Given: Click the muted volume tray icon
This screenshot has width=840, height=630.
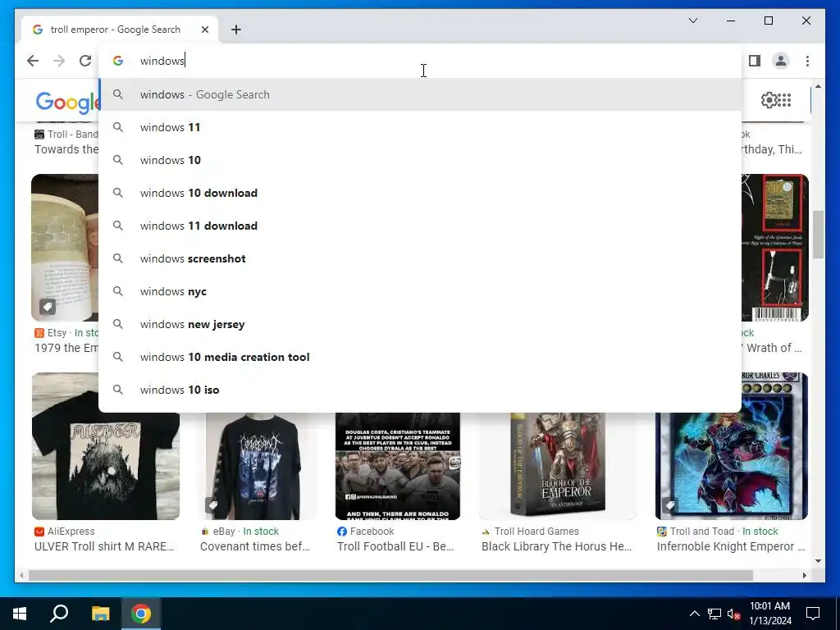Looking at the screenshot, I should (x=734, y=614).
